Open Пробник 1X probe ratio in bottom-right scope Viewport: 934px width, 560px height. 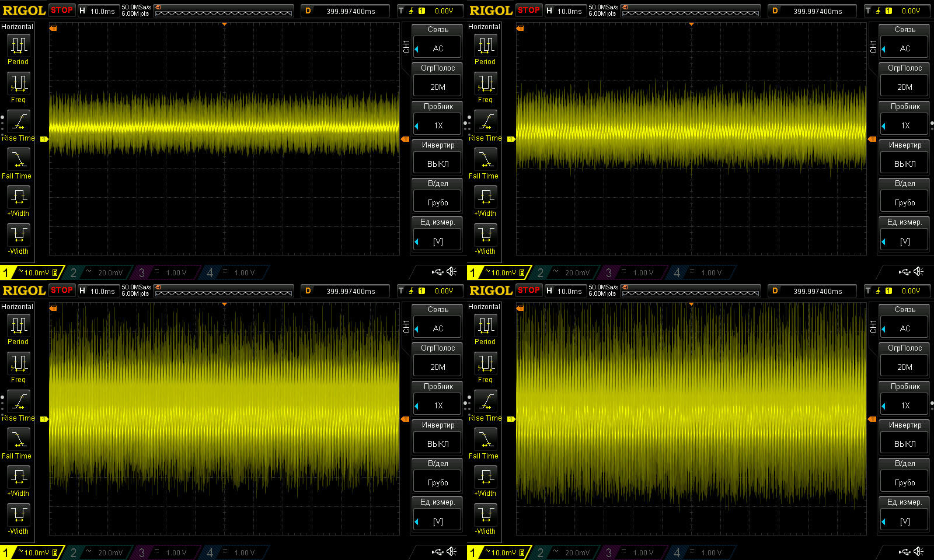click(x=905, y=405)
